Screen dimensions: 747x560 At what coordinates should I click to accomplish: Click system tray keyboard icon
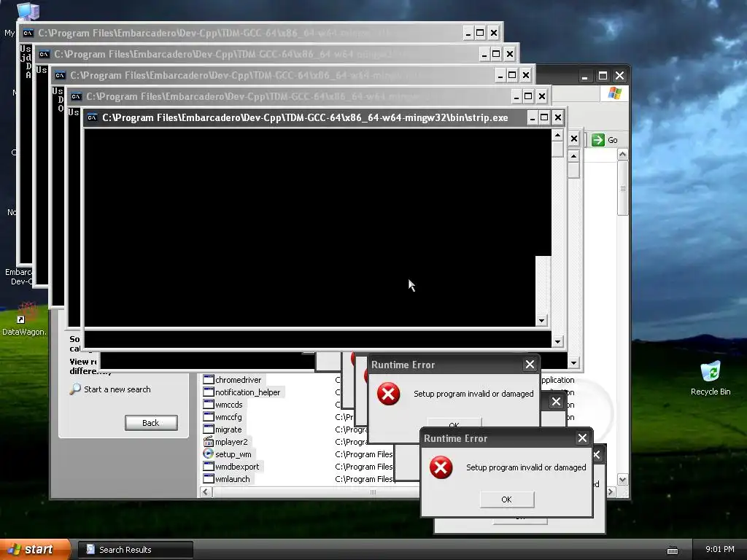click(673, 551)
